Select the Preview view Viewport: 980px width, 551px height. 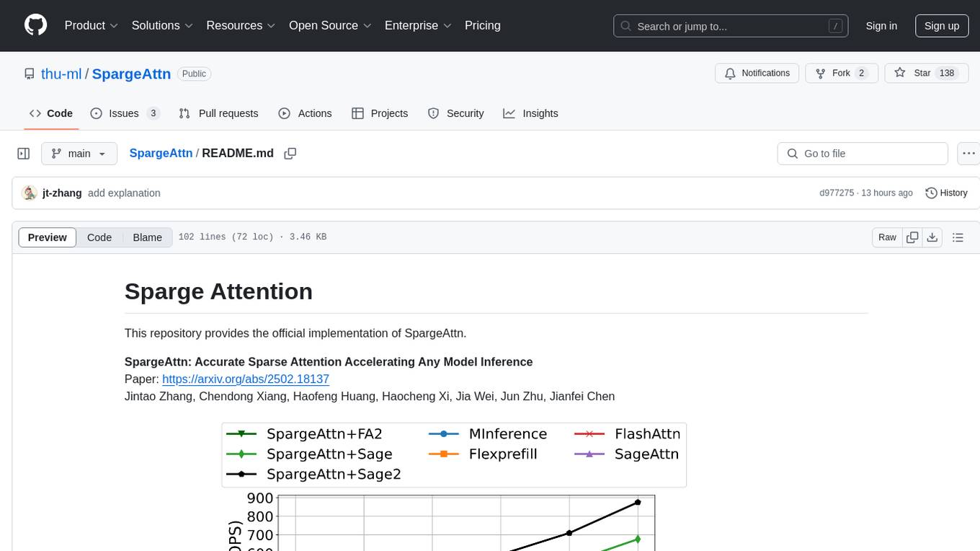click(x=48, y=237)
